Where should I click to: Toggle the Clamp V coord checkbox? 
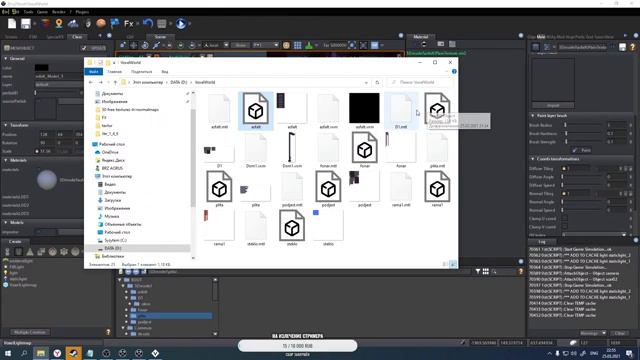564,227
